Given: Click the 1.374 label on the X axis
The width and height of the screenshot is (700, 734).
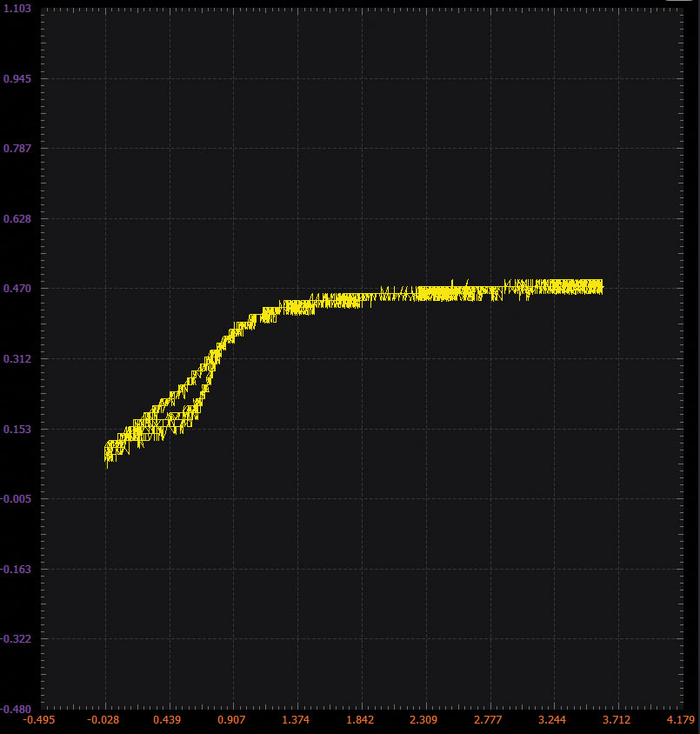Looking at the screenshot, I should [x=297, y=720].
